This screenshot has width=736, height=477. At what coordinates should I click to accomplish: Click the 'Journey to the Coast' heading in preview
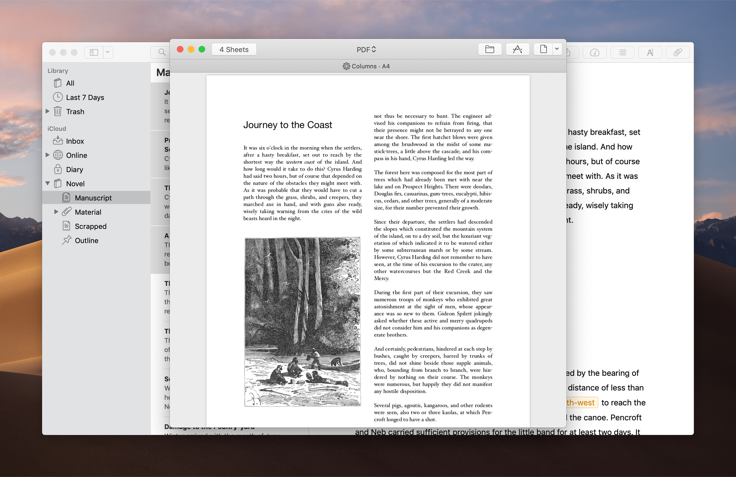click(287, 125)
